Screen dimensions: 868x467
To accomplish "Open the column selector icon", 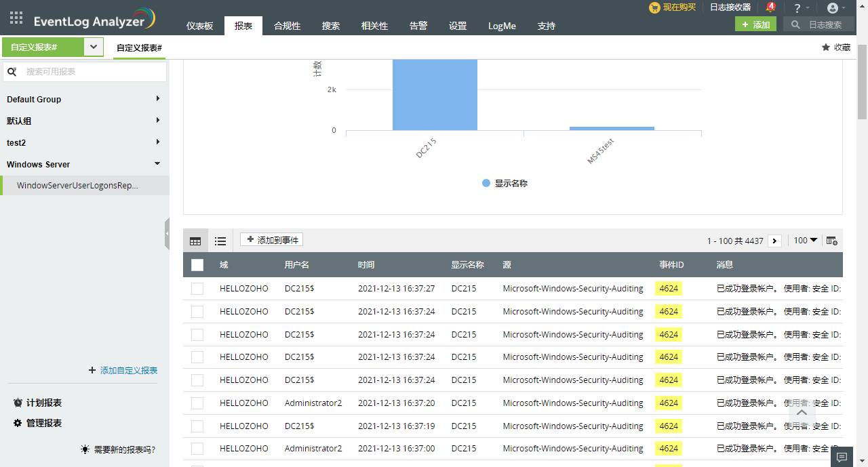I will point(831,241).
